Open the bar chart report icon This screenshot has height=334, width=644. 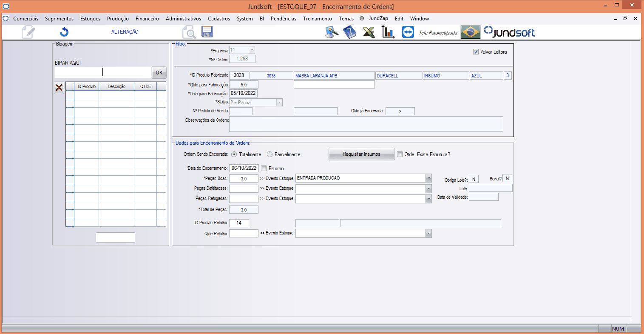pyautogui.click(x=388, y=32)
